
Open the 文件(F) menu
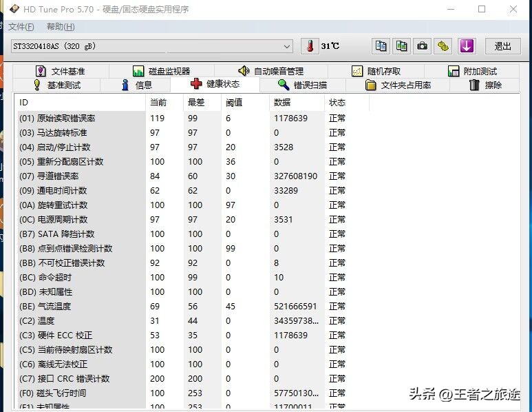click(x=21, y=27)
